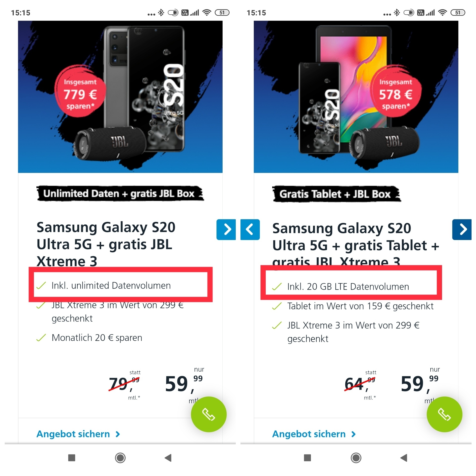
Task: Open S20 with tablet and JBL image
Action: [356, 97]
